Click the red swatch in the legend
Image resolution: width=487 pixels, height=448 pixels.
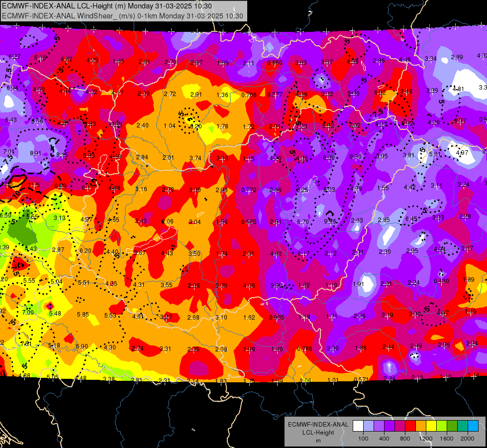point(410,426)
